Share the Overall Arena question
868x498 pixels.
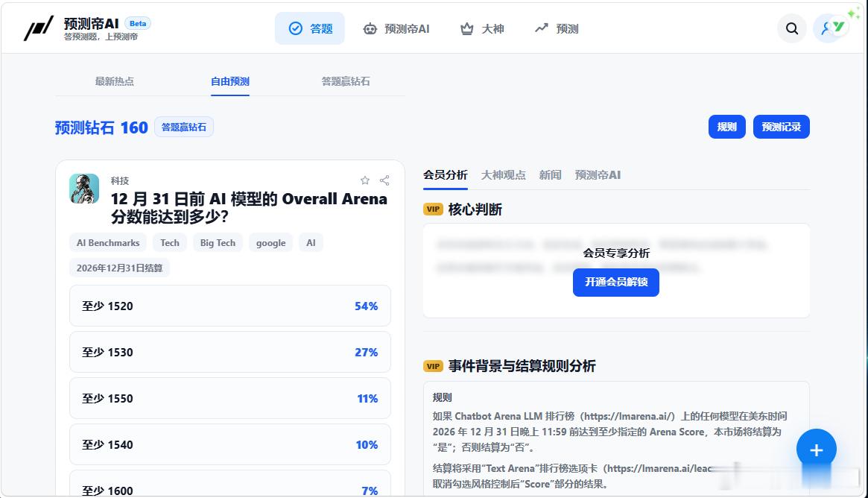[384, 180]
